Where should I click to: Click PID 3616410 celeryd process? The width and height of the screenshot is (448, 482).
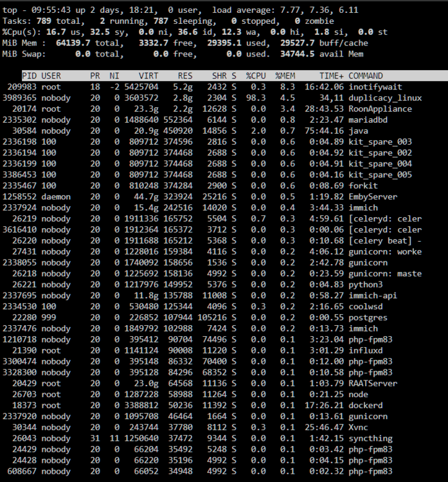pos(19,230)
